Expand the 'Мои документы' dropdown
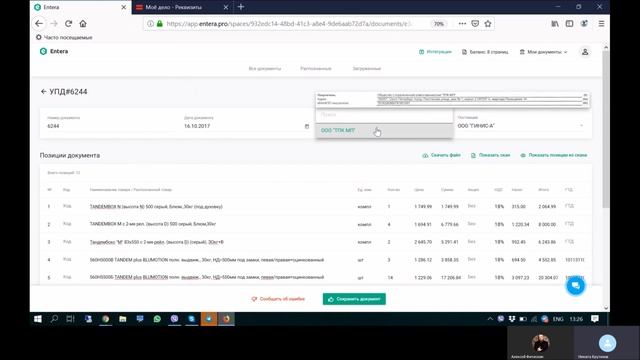Screen dimensions: 640x360 [543, 52]
